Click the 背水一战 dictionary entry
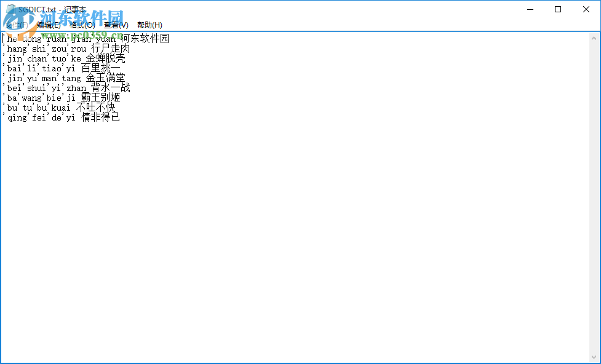The image size is (601, 364). [x=113, y=87]
